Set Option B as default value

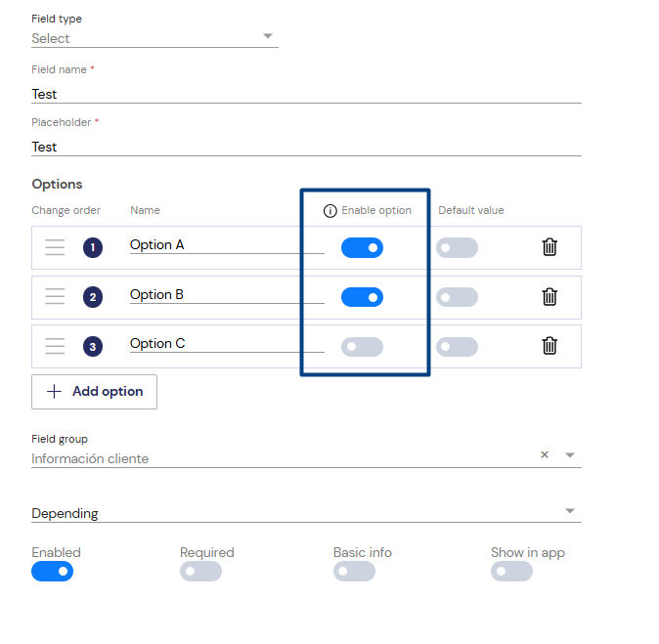click(457, 297)
